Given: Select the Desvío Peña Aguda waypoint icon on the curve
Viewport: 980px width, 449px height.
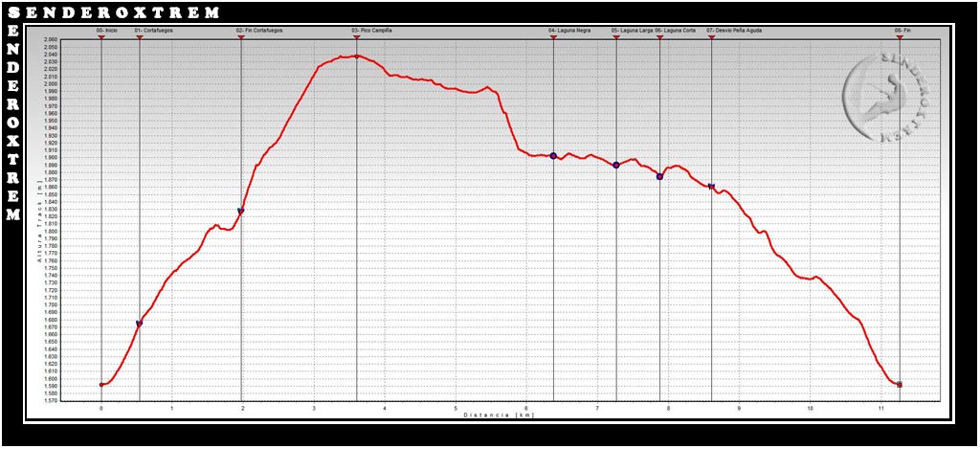Looking at the screenshot, I should point(711,187).
